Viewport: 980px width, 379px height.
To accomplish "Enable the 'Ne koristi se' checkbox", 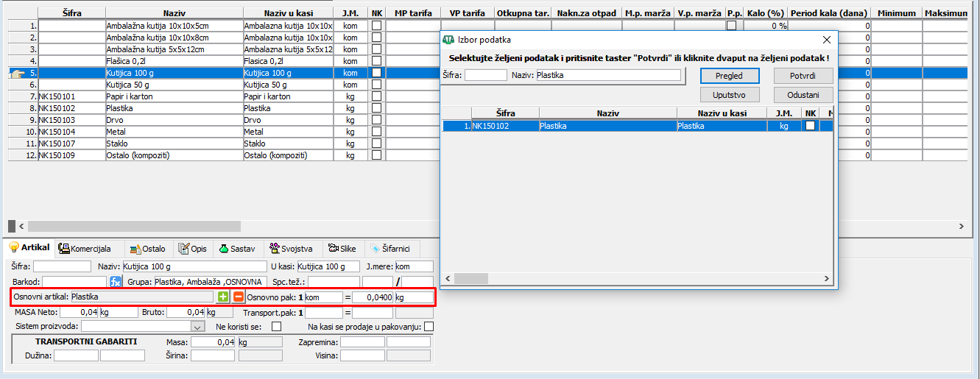I will coord(277,326).
